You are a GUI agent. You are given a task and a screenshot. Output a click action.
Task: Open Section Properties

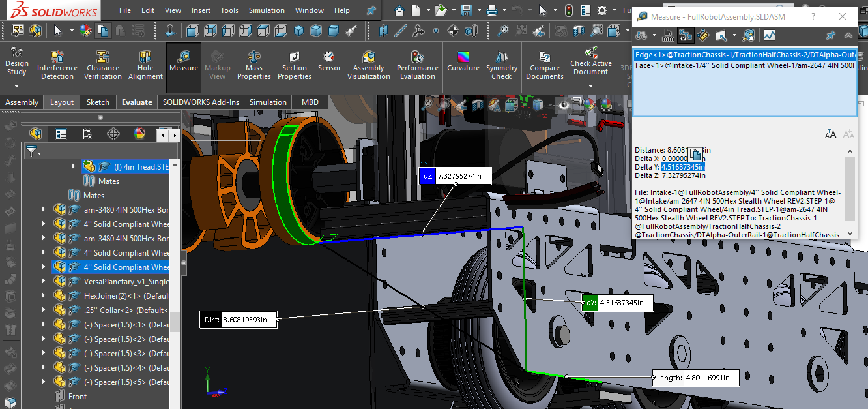pos(295,66)
